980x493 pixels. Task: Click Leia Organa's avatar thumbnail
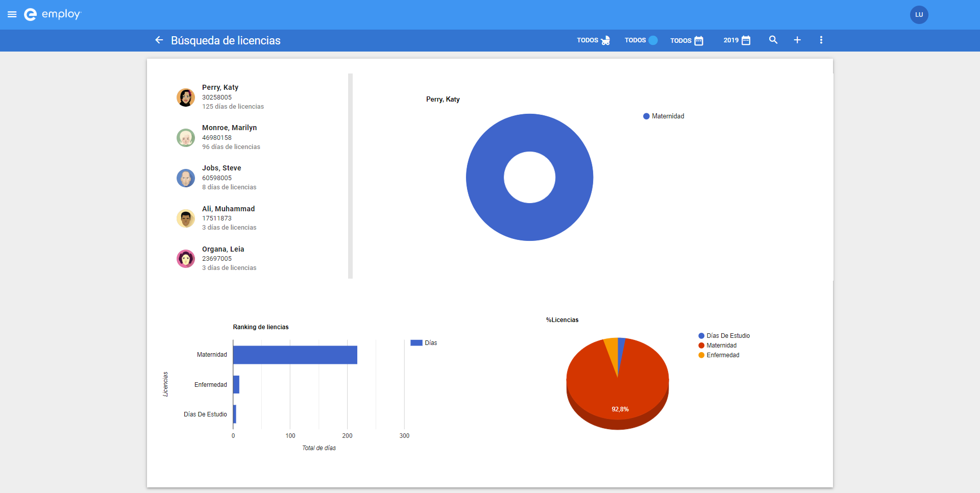(x=186, y=259)
